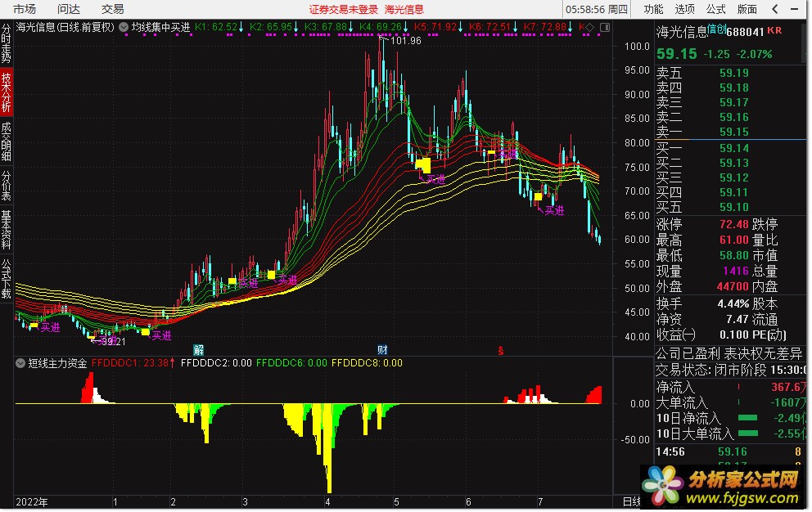Click the FFDDDC2: 0.00 value
812x512 pixels.
click(216, 363)
